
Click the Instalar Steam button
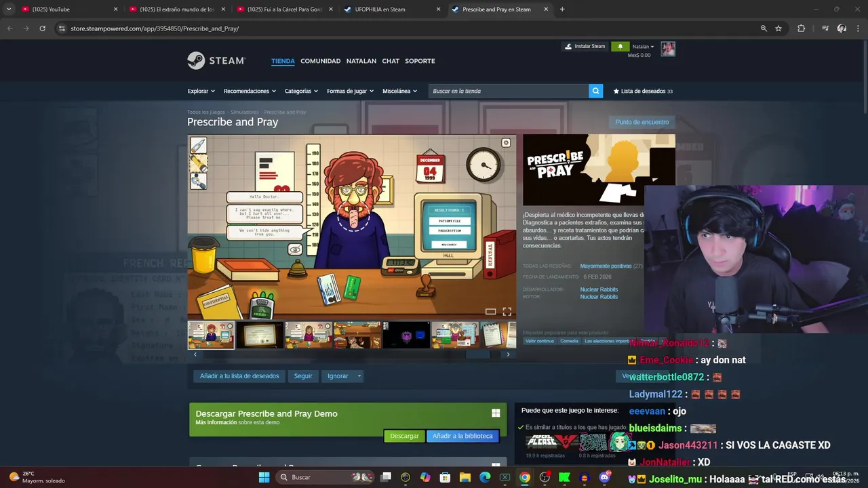[x=585, y=46]
